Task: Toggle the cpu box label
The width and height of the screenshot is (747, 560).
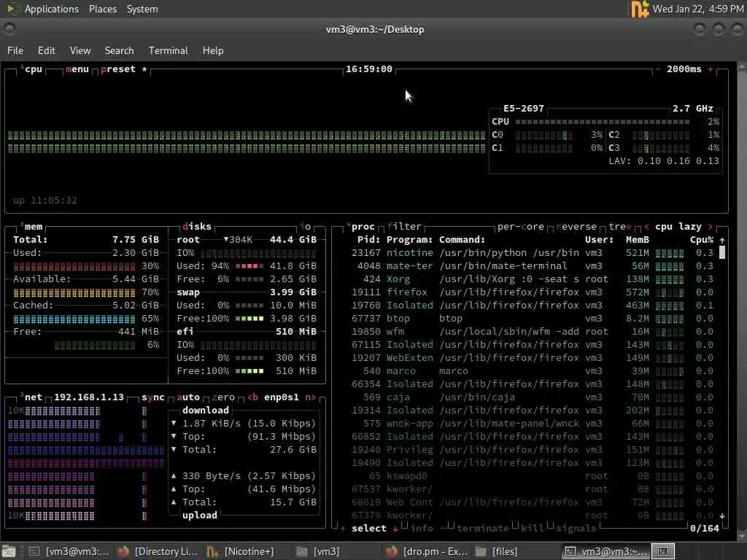Action: (x=33, y=69)
